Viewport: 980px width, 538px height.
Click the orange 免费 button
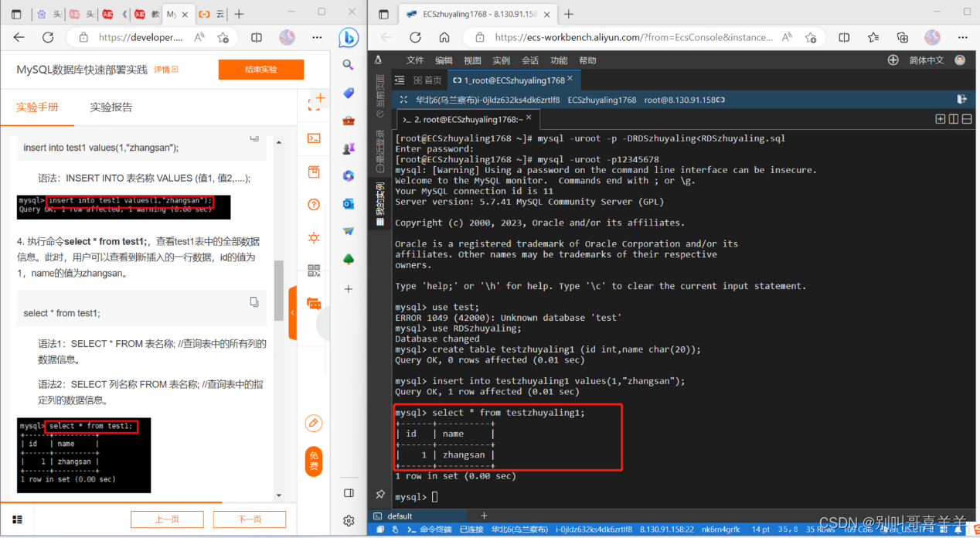click(313, 461)
